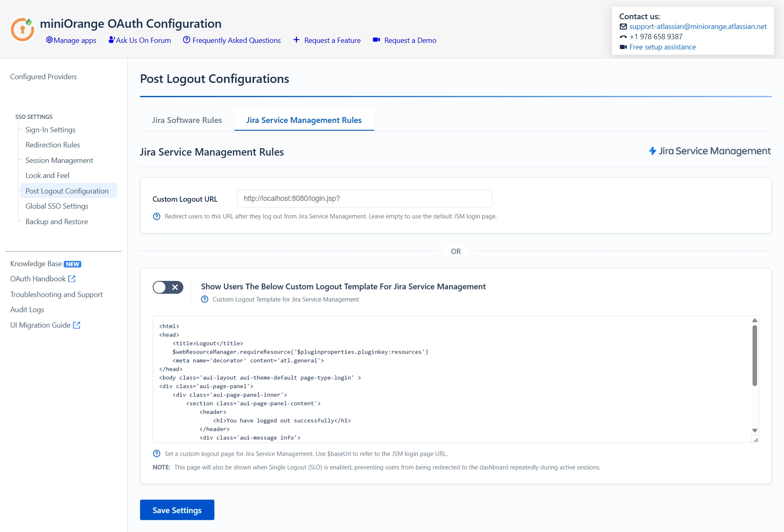Enable the custom logout template toggle

tap(168, 287)
